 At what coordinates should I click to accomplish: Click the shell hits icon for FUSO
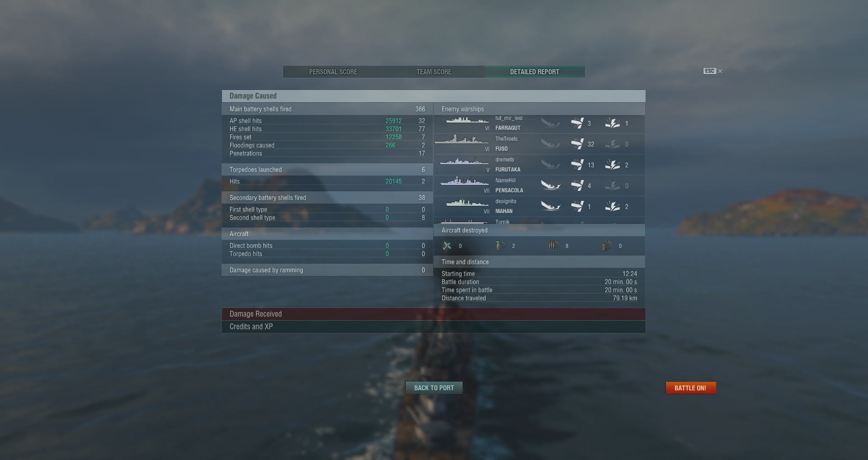tap(577, 144)
